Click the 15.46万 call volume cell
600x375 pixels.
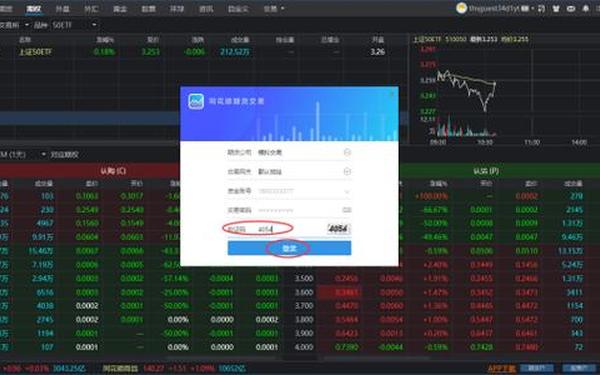[x=41, y=251]
